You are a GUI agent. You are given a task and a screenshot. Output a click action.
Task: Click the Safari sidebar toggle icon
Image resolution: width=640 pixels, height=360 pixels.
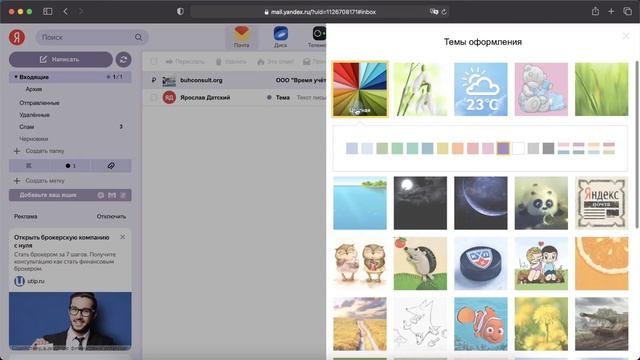tap(48, 11)
